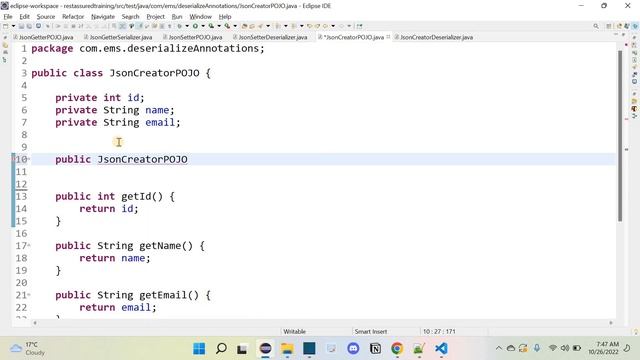
Task: Open the Refactor menu
Action: (x=73, y=17)
